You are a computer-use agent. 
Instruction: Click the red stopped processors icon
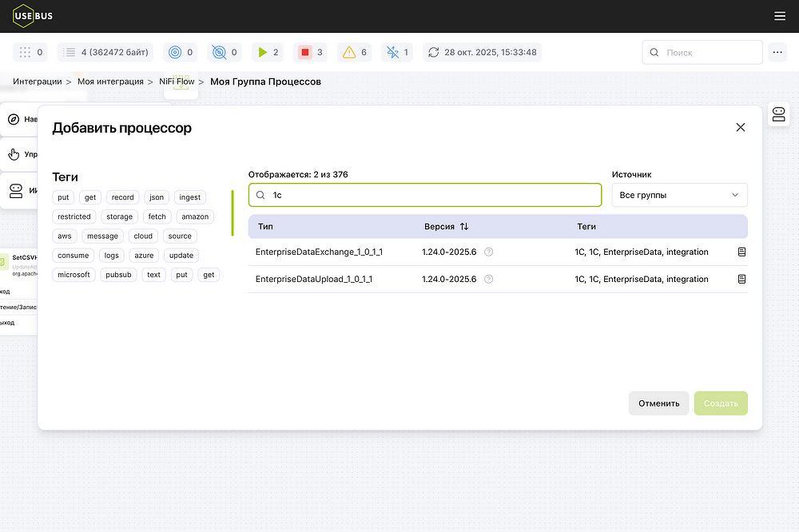pos(304,53)
